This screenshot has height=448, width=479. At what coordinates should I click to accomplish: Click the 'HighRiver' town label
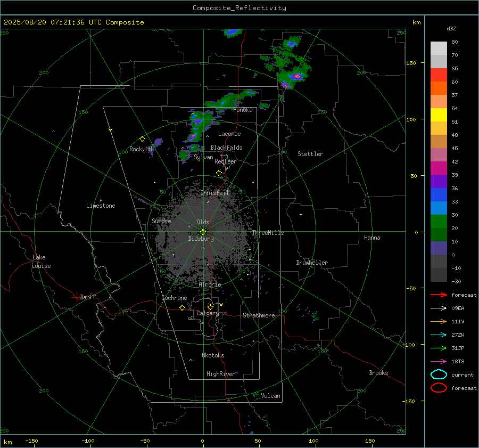click(221, 374)
